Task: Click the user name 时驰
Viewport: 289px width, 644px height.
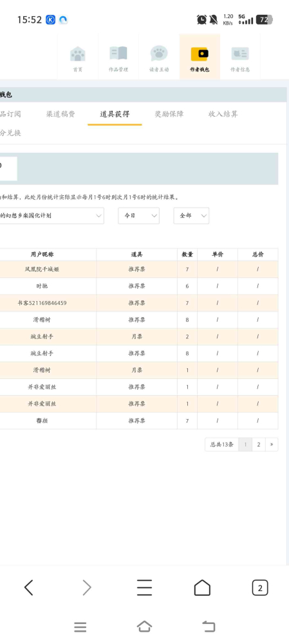Action: coord(42,286)
